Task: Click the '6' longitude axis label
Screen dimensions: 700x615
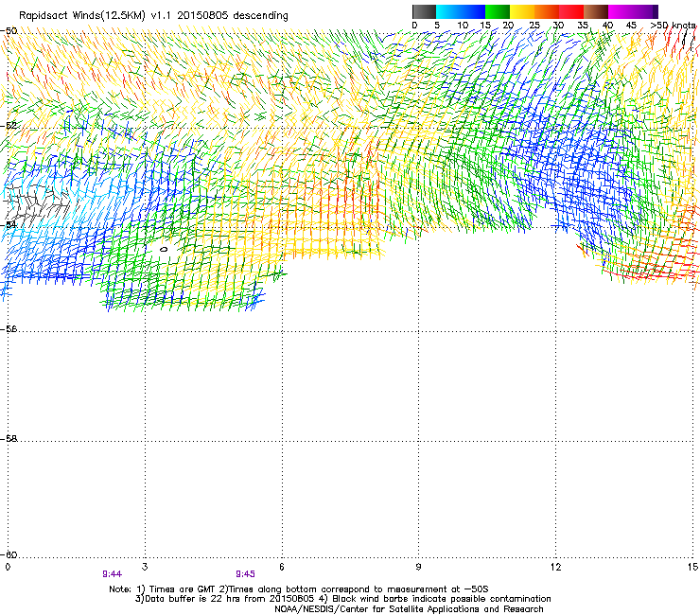Action: [x=282, y=567]
